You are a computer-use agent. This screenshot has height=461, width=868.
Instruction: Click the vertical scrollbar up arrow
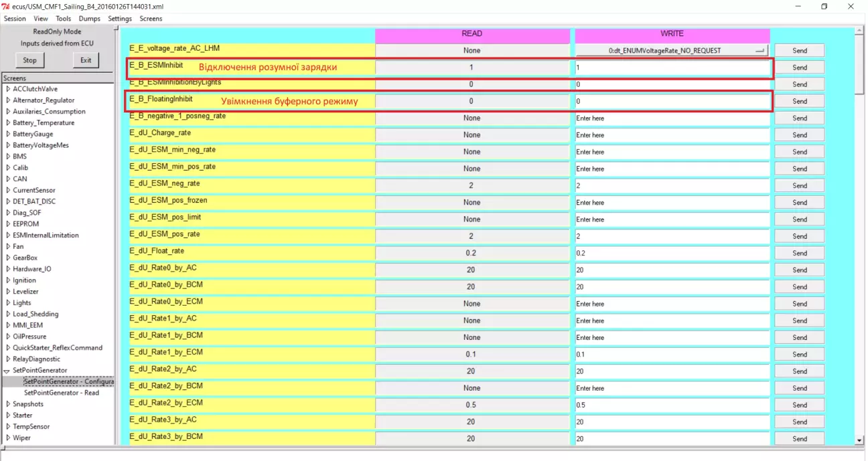click(859, 30)
